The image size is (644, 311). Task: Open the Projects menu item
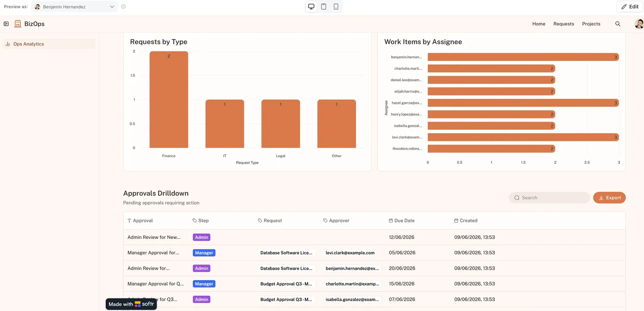(x=591, y=24)
